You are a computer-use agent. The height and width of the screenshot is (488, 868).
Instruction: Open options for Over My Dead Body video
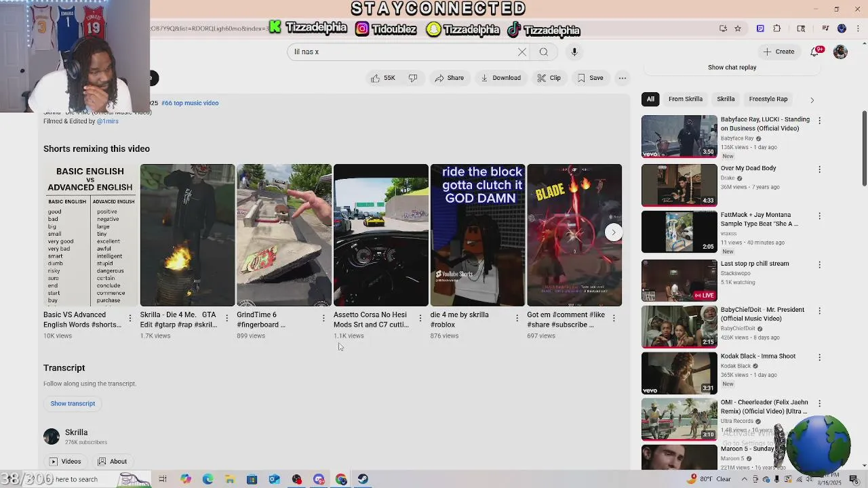[x=819, y=169]
